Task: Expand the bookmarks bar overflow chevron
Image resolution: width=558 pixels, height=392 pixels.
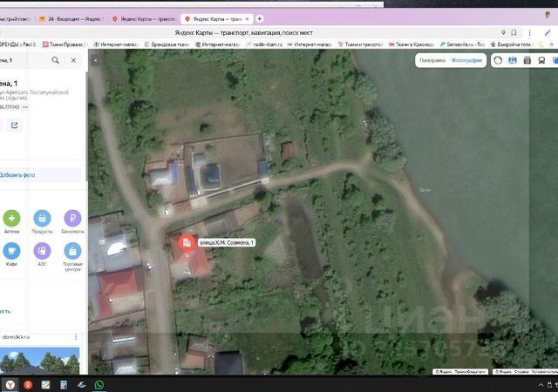Action: [x=552, y=44]
